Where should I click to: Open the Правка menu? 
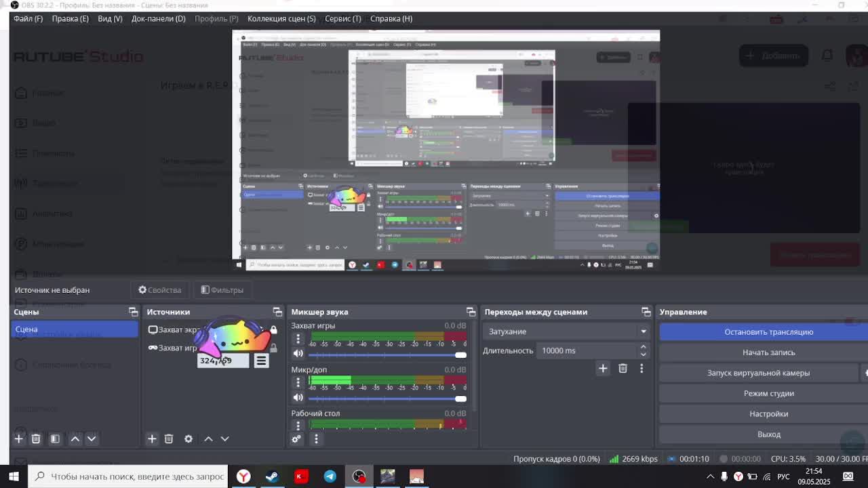point(70,18)
